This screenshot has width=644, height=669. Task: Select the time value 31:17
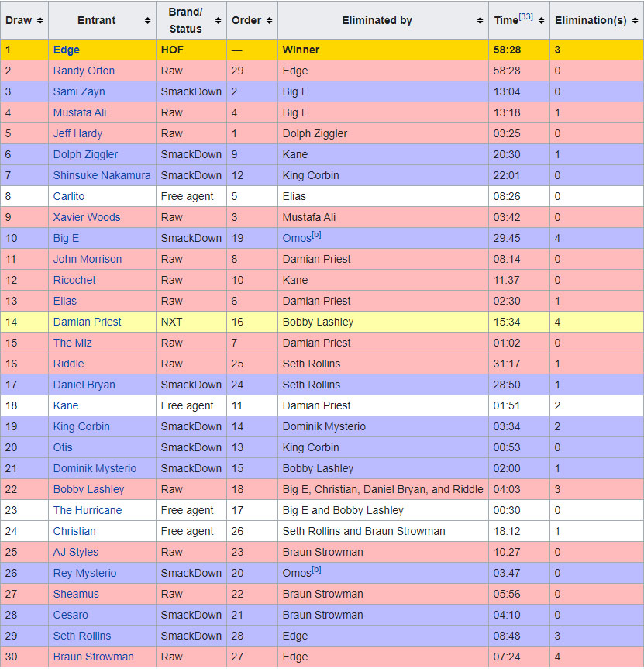[x=507, y=364]
